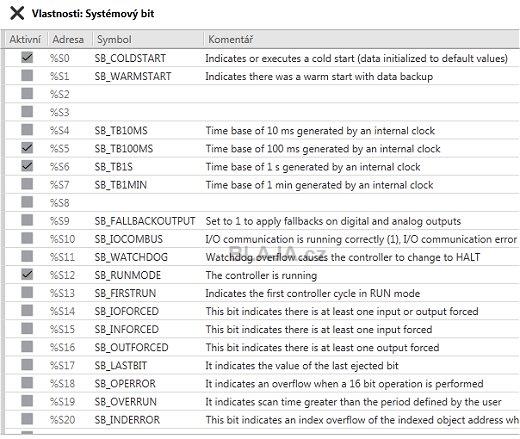The image size is (520, 439).
Task: Enable the SB_INDERROR checkbox
Action: (27, 418)
